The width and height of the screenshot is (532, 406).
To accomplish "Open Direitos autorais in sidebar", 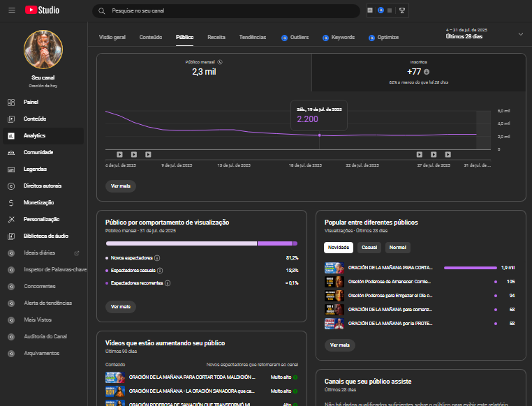I will 43,186.
